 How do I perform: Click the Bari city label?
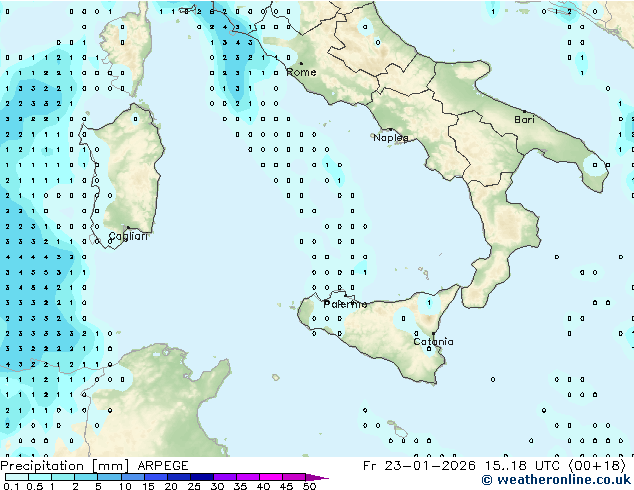point(524,119)
